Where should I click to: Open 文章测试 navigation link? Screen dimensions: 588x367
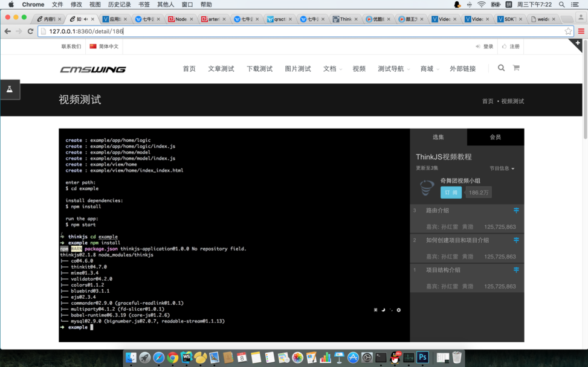pyautogui.click(x=221, y=69)
